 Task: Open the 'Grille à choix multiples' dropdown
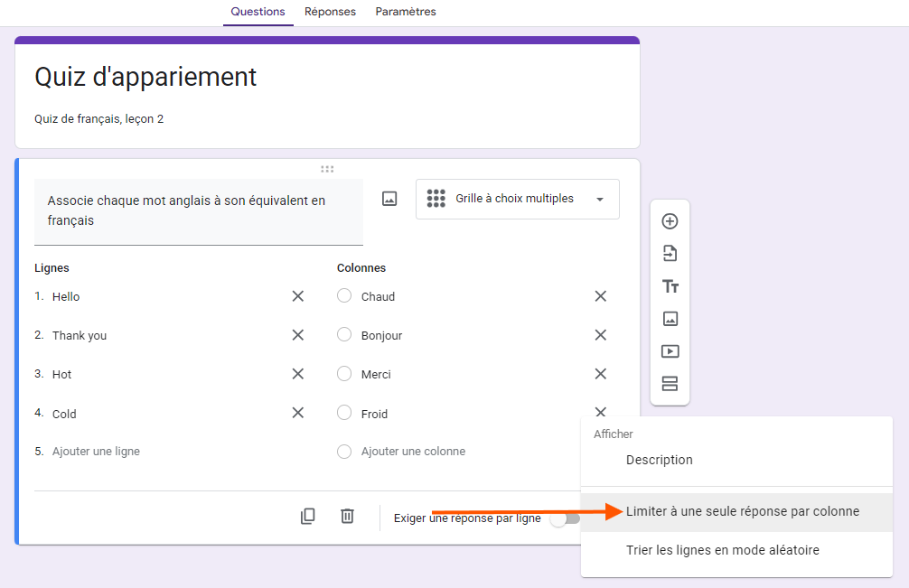pos(517,199)
